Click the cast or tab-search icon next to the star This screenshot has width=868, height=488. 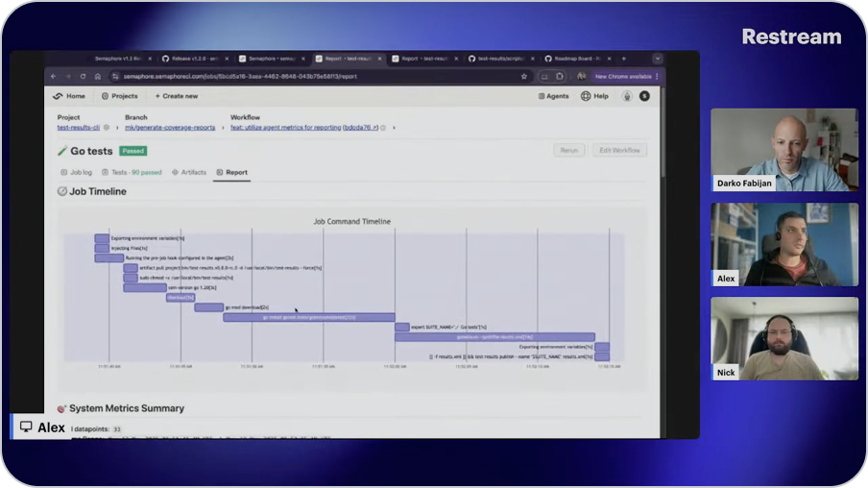click(544, 77)
